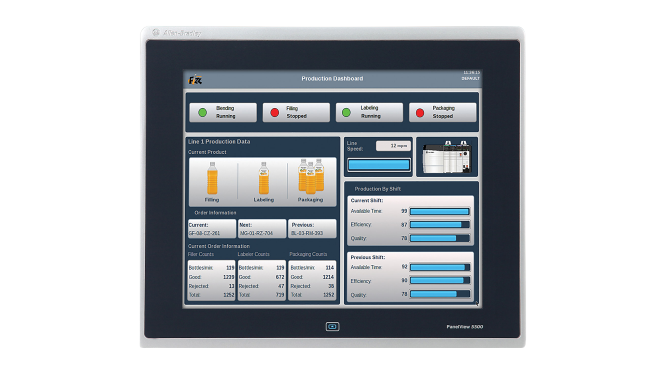
Task: Click the Line Speed value field
Action: pos(393,146)
